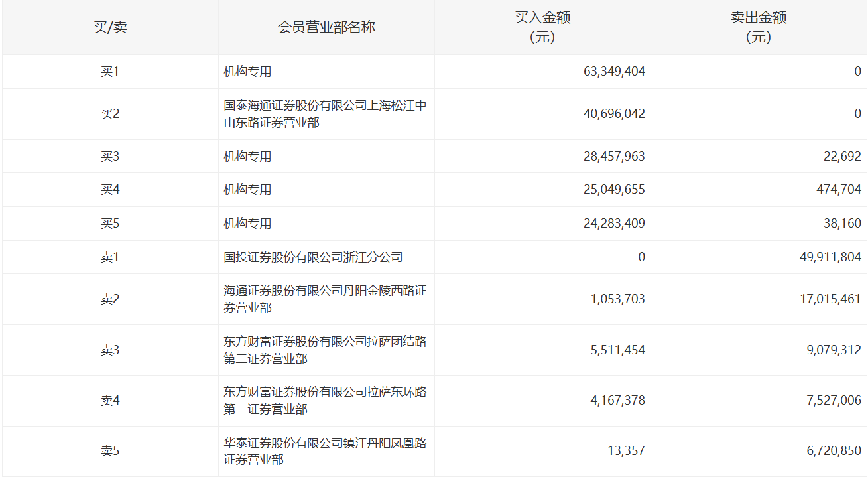Image resolution: width=868 pixels, height=479 pixels.
Task: Click 东方财富证券 拉萨团结路第二 branch name
Action: pos(325,350)
